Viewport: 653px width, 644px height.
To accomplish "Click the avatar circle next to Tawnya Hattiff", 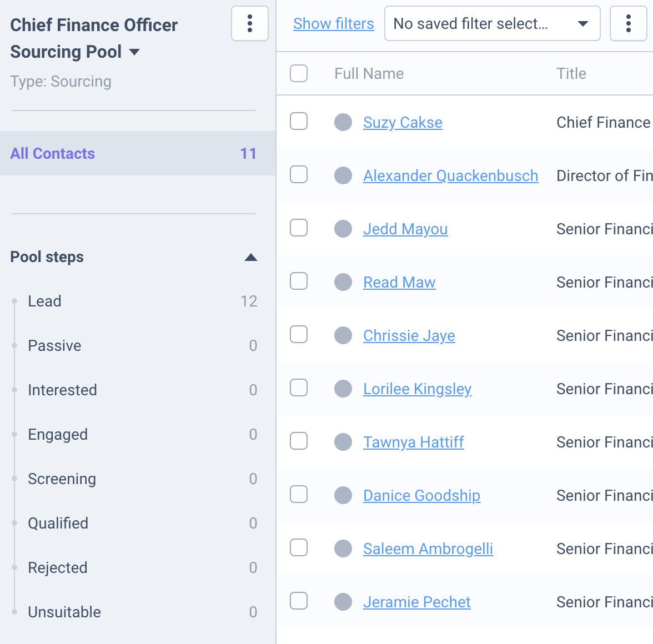I will [x=343, y=442].
